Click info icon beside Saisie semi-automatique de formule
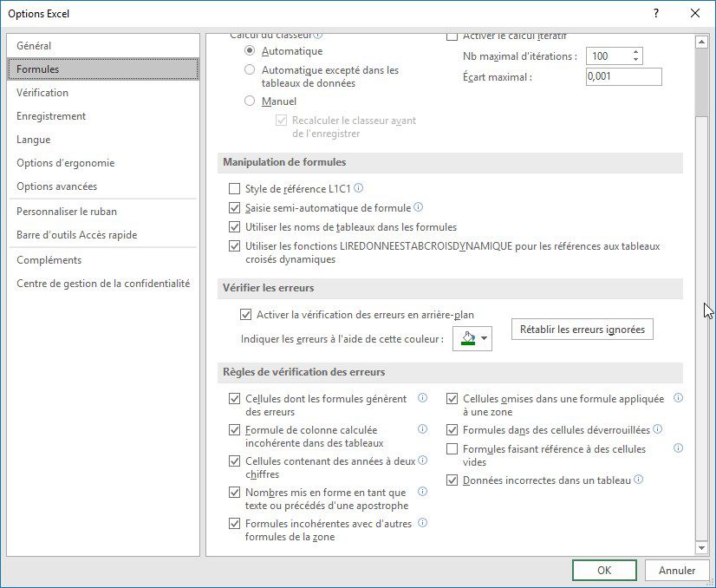The width and height of the screenshot is (716, 588). click(420, 207)
